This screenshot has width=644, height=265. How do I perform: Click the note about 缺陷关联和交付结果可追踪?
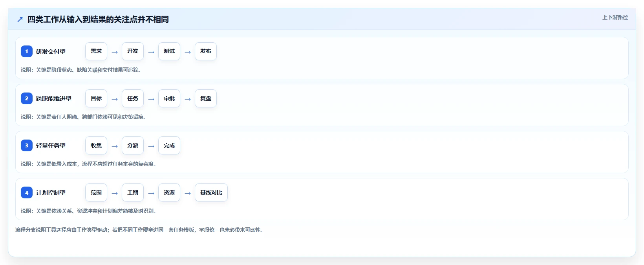tap(81, 70)
